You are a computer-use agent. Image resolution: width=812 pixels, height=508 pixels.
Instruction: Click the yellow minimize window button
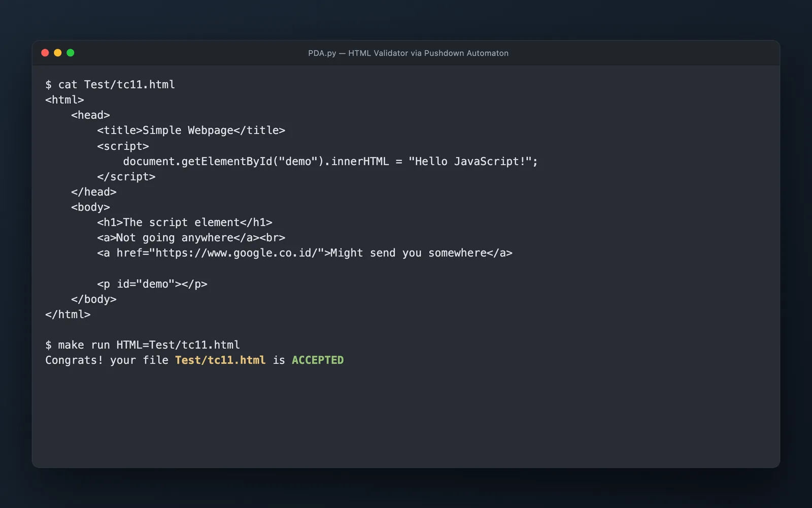58,53
